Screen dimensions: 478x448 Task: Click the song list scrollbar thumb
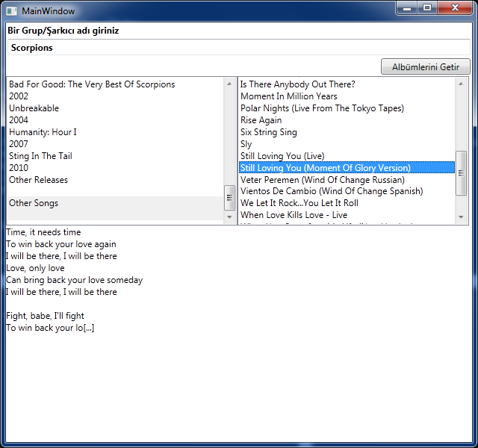point(461,172)
